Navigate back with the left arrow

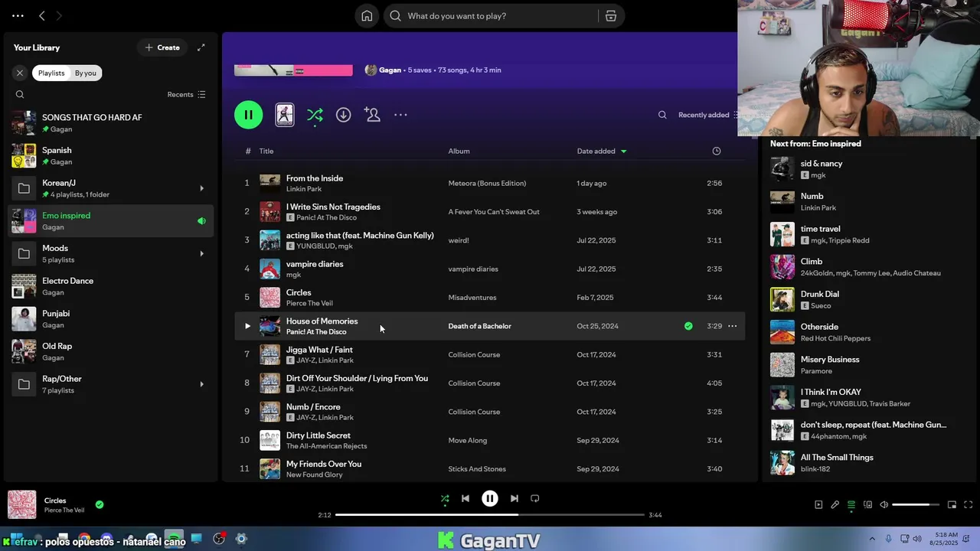tap(42, 16)
